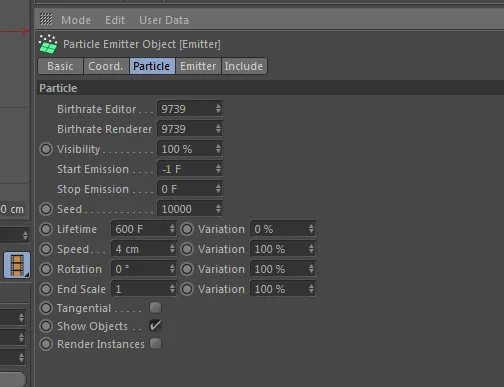Click the Visibility stepper arrows
The width and height of the screenshot is (504, 387).
(x=218, y=149)
